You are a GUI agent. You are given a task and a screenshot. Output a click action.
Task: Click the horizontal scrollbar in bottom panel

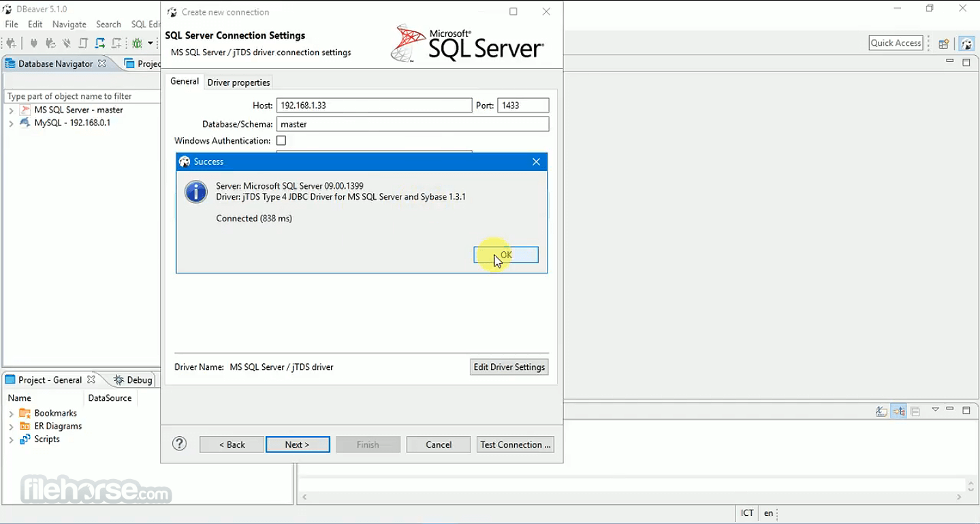coord(631,497)
